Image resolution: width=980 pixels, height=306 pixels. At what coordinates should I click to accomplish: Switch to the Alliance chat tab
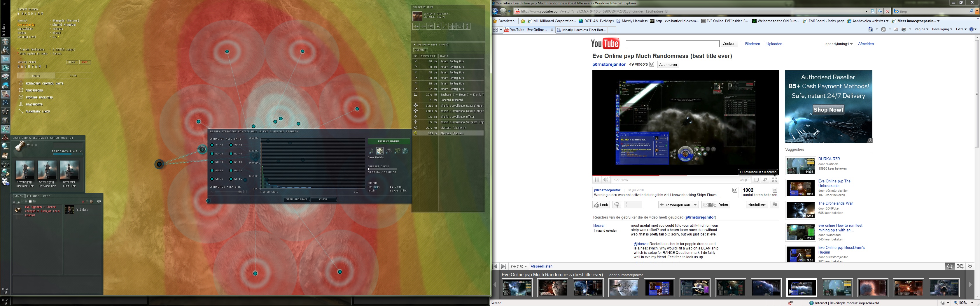[x=33, y=196]
